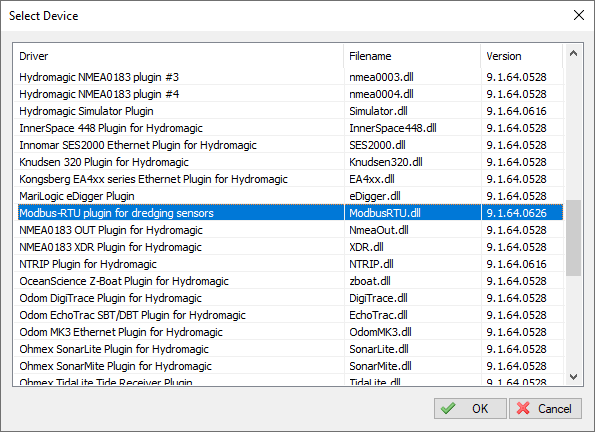
Task: Click the scrollbar down arrow
Action: 573,377
